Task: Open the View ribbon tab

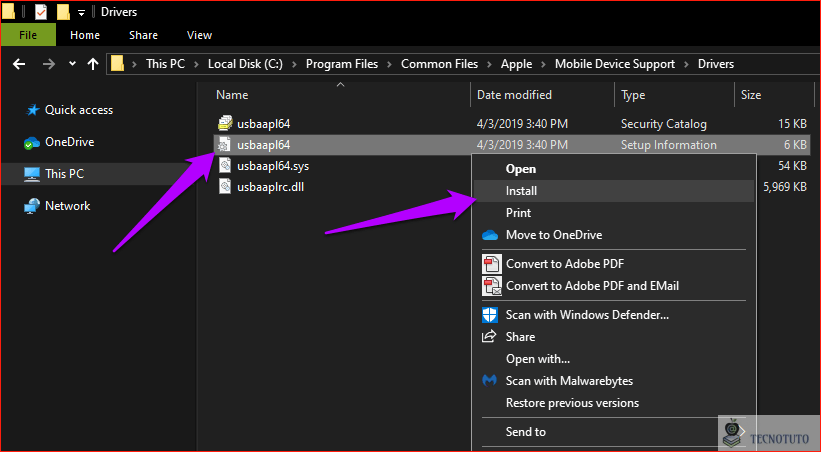Action: (x=199, y=35)
